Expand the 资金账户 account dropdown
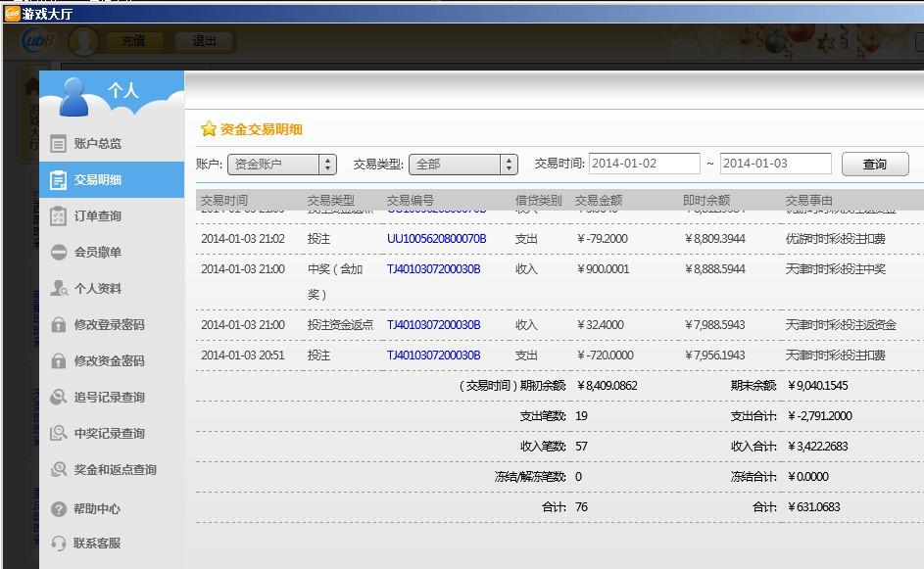Viewport: 924px width, 569px height. (x=281, y=165)
